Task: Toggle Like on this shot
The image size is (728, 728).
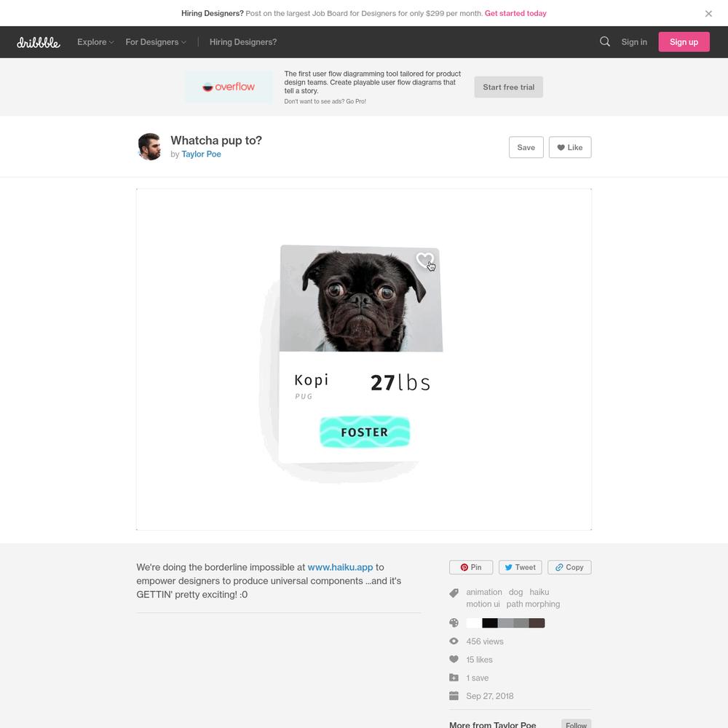Action: [570, 147]
